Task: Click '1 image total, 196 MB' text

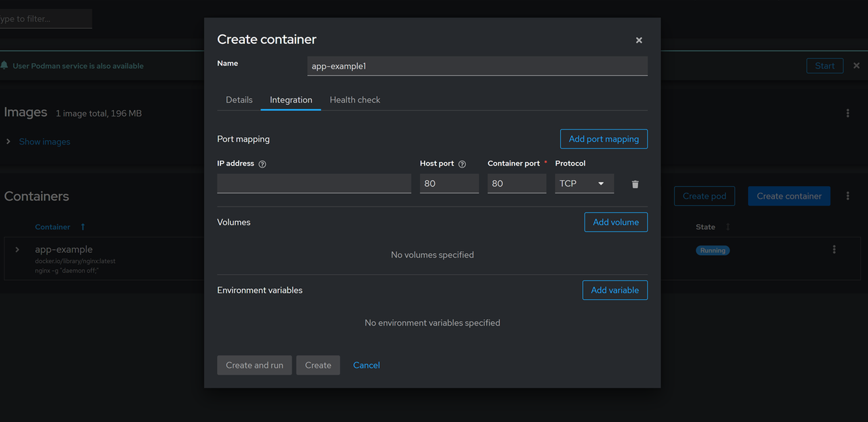Action: pyautogui.click(x=99, y=113)
